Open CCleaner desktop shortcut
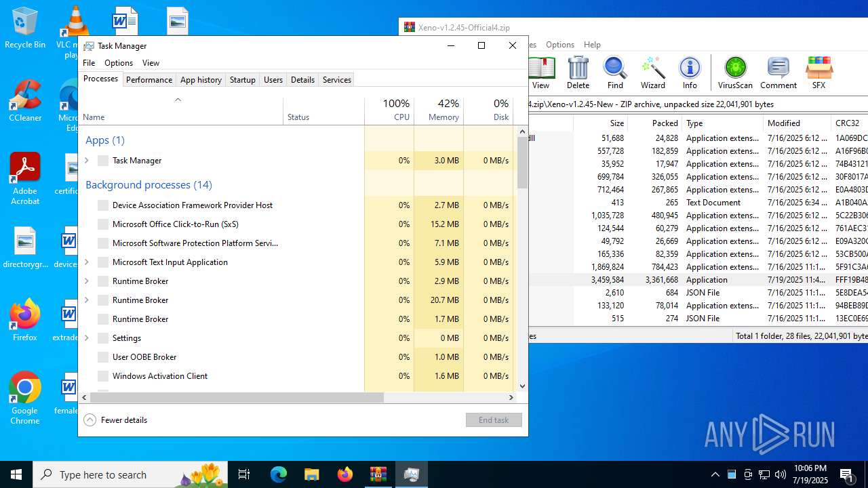 (25, 101)
